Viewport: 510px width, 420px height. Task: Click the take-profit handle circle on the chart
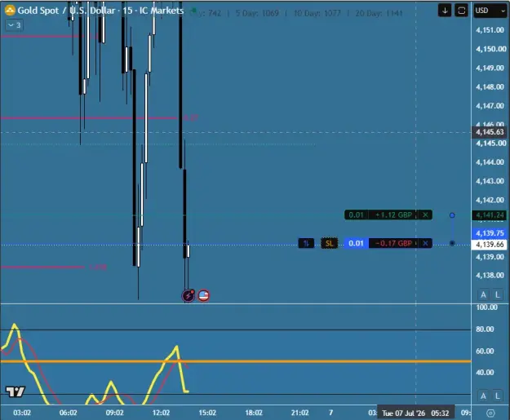(452, 215)
